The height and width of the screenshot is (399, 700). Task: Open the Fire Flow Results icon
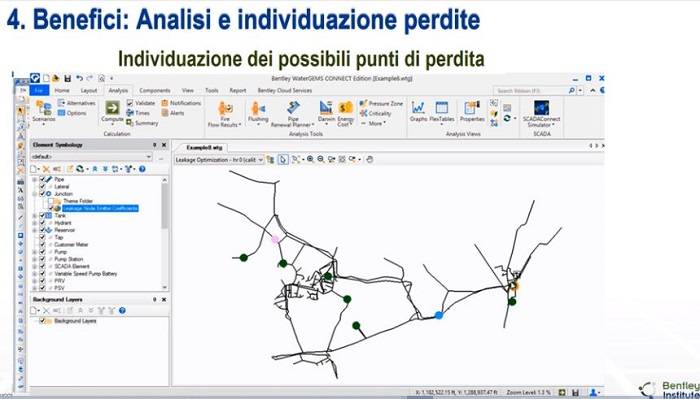pyautogui.click(x=225, y=114)
